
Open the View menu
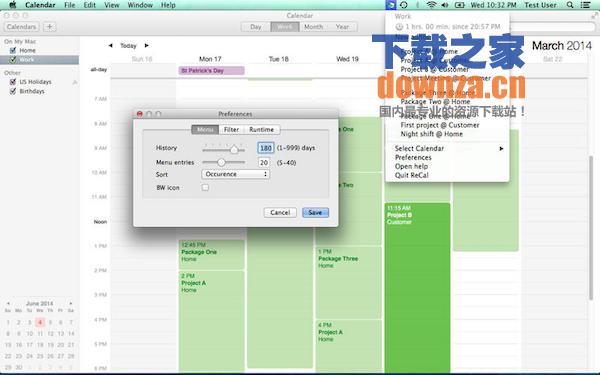tap(111, 5)
